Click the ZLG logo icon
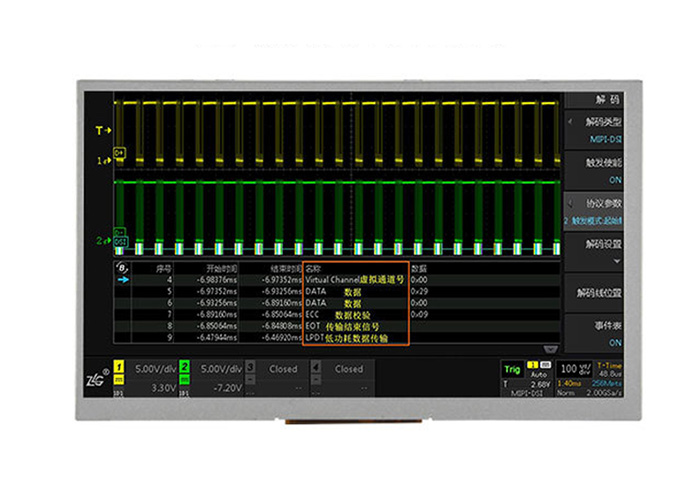 96,382
